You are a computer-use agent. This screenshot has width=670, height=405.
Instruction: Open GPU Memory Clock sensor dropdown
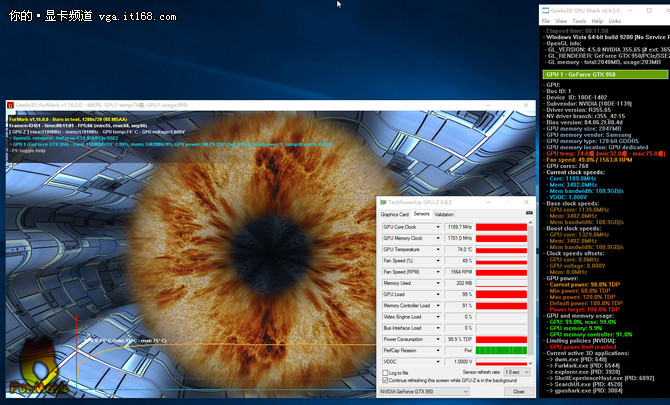pyautogui.click(x=438, y=238)
